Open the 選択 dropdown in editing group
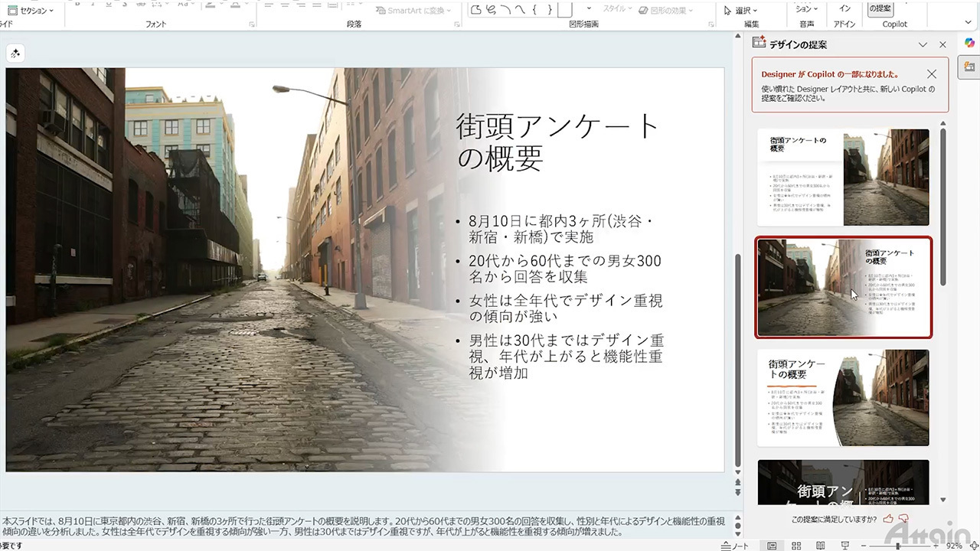 741,11
